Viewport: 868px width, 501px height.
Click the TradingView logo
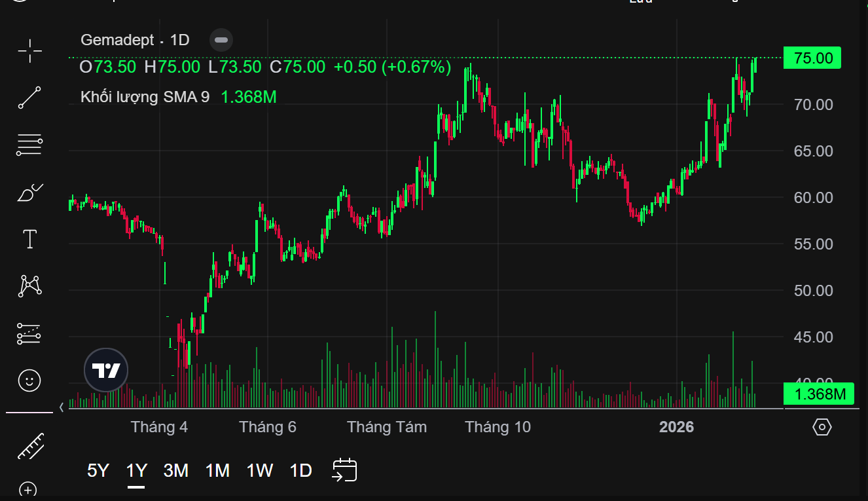(x=106, y=371)
